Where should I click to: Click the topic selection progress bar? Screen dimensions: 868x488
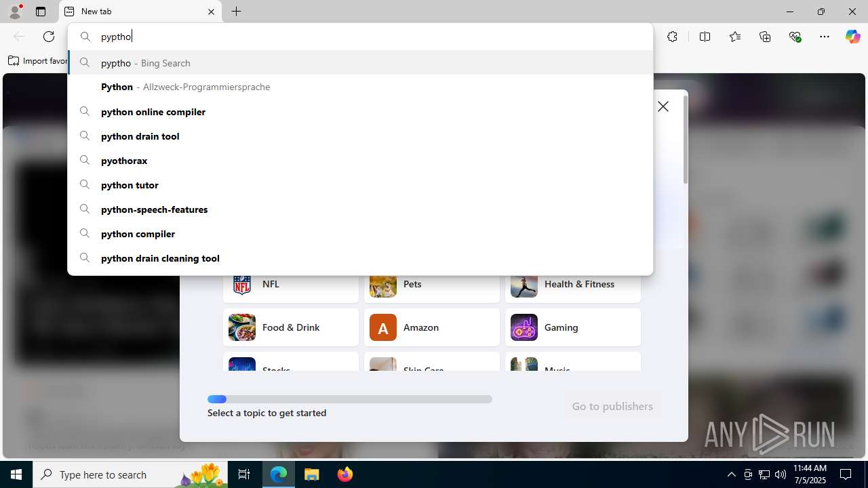tap(350, 399)
